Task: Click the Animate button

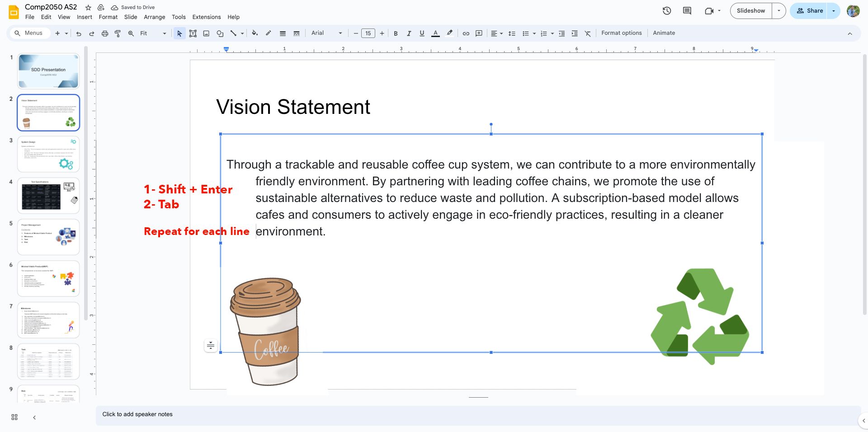Action: pyautogui.click(x=664, y=33)
